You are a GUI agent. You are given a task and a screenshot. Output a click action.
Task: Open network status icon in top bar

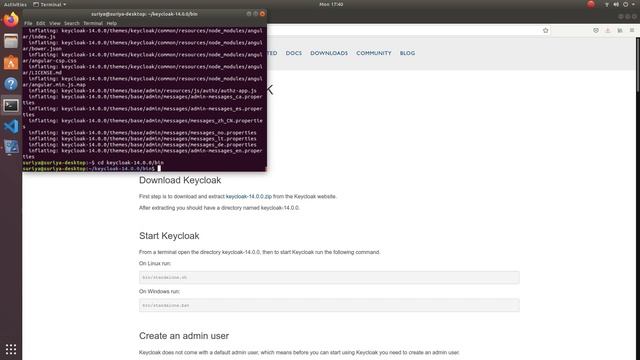click(607, 4)
